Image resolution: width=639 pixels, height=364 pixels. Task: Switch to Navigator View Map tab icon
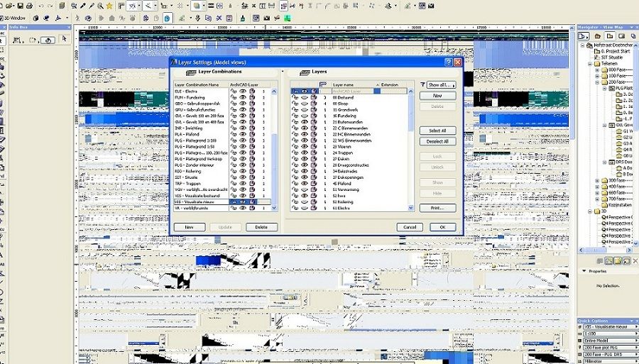[610, 36]
